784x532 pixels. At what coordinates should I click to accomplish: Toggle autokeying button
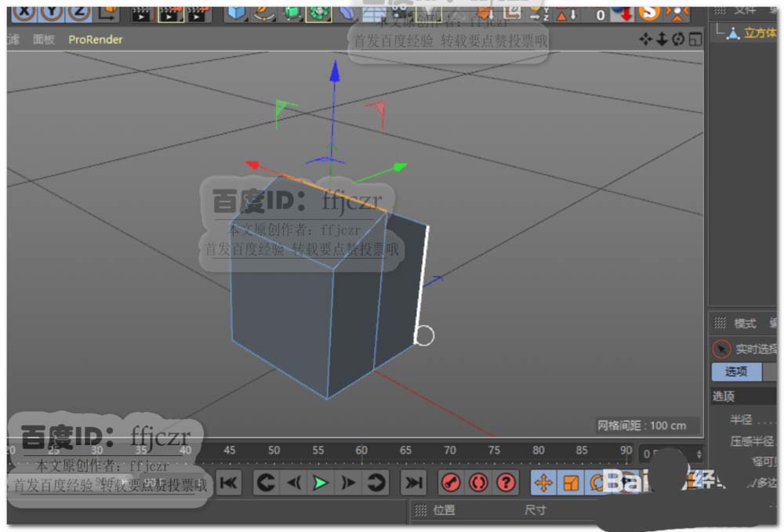click(478, 483)
